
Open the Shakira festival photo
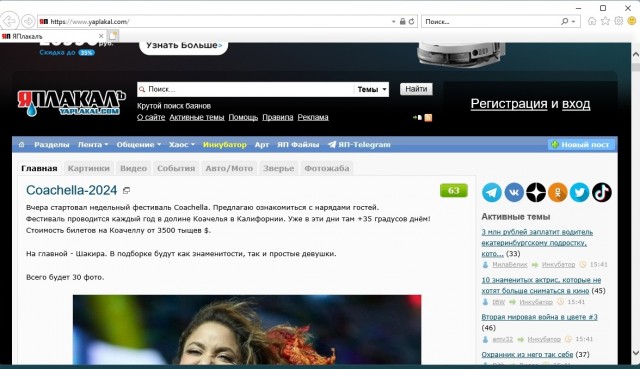pos(247,329)
